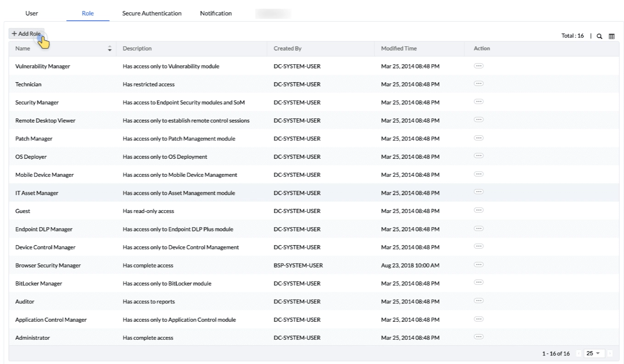Click the Description column header

pos(137,49)
